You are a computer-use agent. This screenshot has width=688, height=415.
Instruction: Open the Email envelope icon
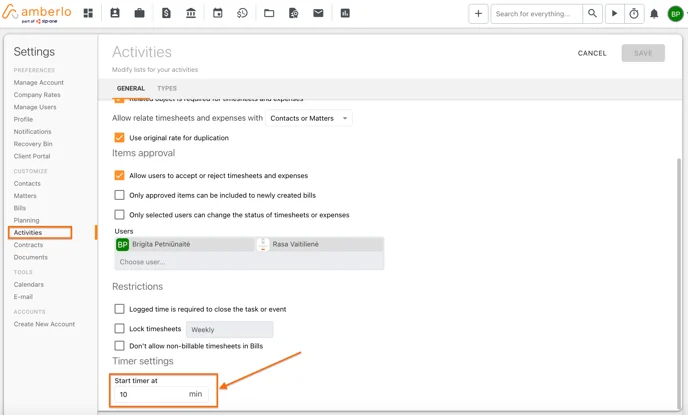[x=318, y=13]
